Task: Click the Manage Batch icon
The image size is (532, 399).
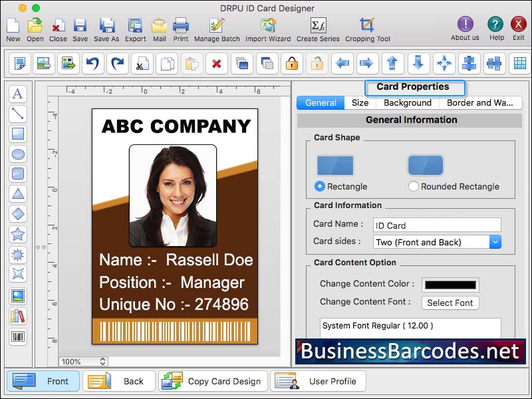Action: pyautogui.click(x=217, y=27)
